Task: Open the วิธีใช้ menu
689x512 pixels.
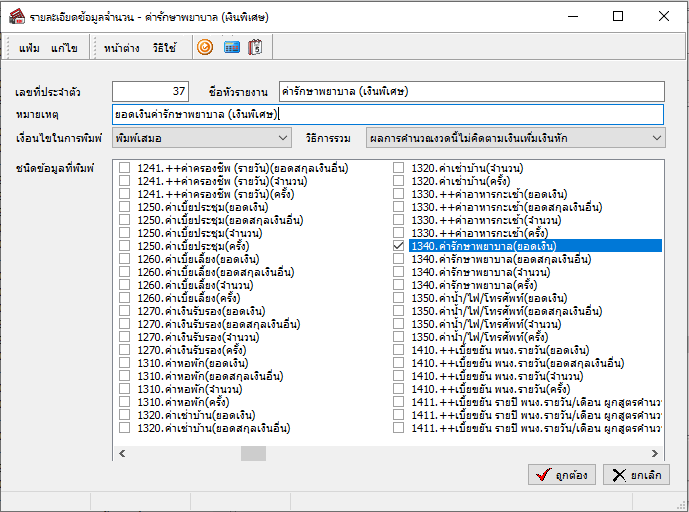Action: pos(164,48)
